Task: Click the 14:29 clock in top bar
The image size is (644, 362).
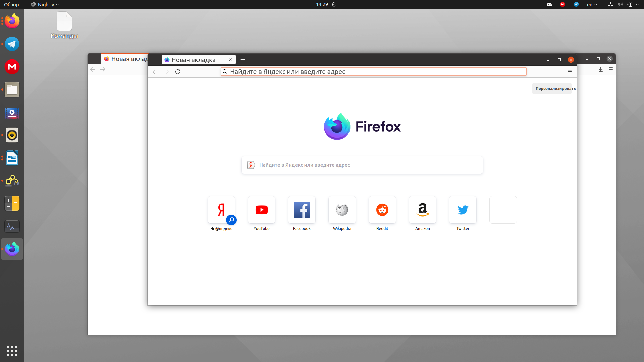Action: pos(322,4)
